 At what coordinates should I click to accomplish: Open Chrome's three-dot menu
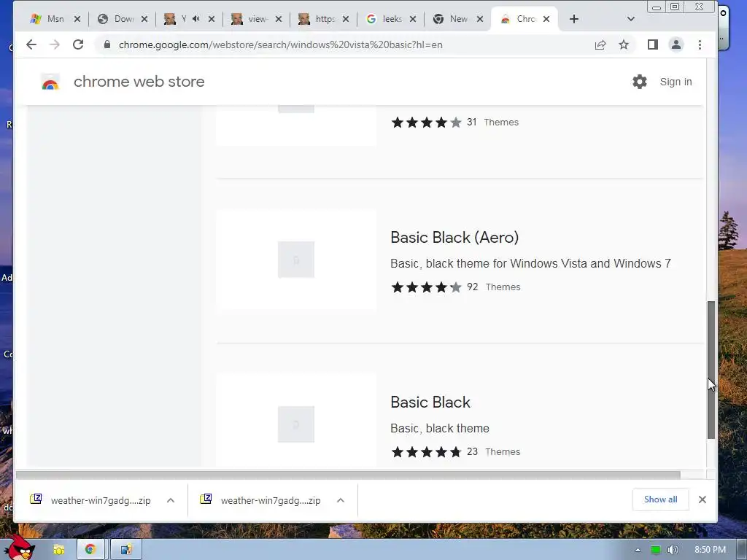click(x=700, y=44)
